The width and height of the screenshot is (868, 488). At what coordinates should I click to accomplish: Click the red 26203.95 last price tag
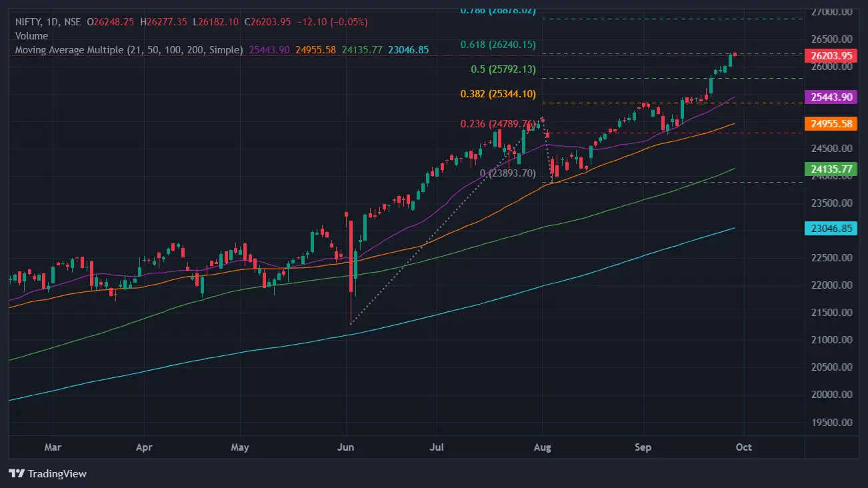point(831,55)
